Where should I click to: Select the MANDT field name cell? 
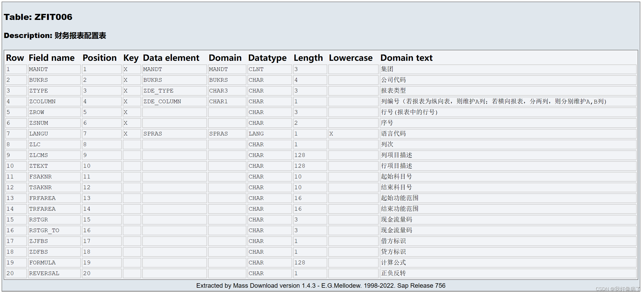click(38, 69)
